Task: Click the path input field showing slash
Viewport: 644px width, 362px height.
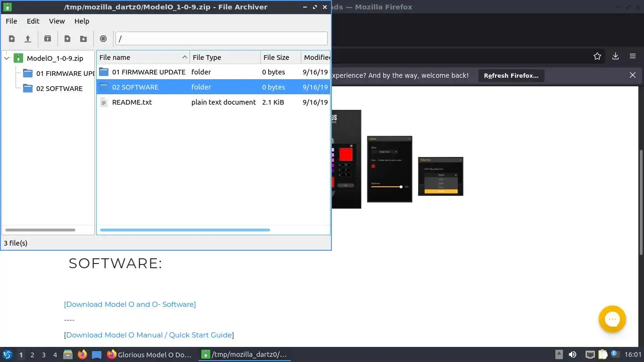Action: tap(221, 39)
